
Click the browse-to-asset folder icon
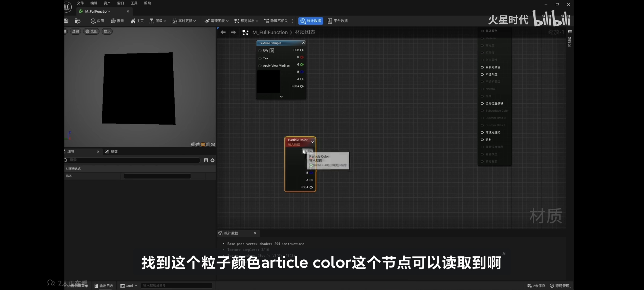tap(78, 21)
